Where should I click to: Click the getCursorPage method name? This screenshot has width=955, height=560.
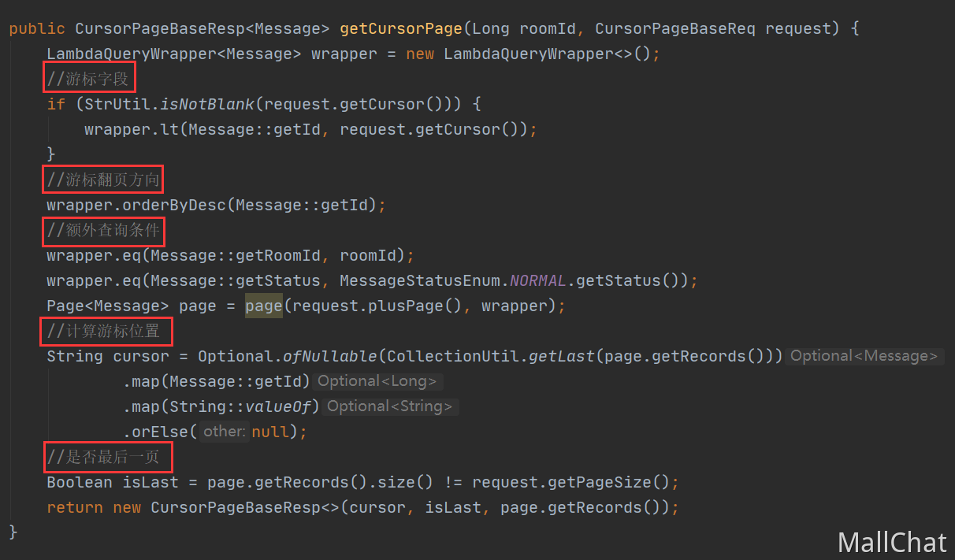click(x=401, y=29)
